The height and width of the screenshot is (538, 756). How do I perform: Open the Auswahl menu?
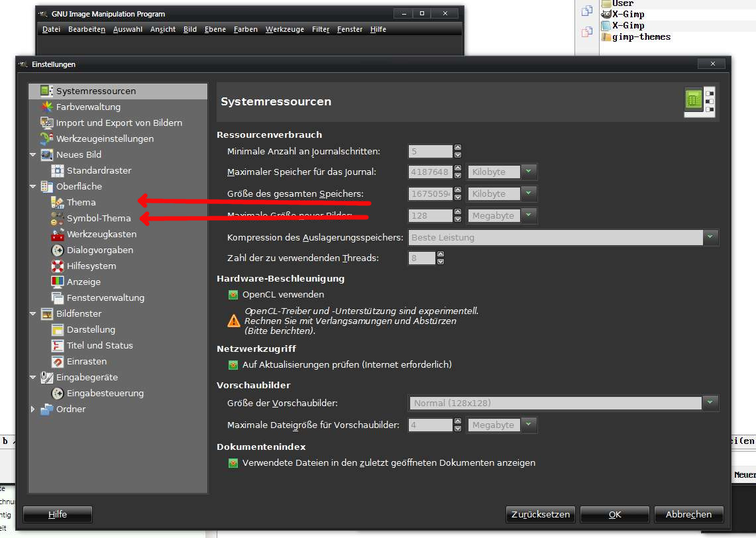tap(128, 29)
